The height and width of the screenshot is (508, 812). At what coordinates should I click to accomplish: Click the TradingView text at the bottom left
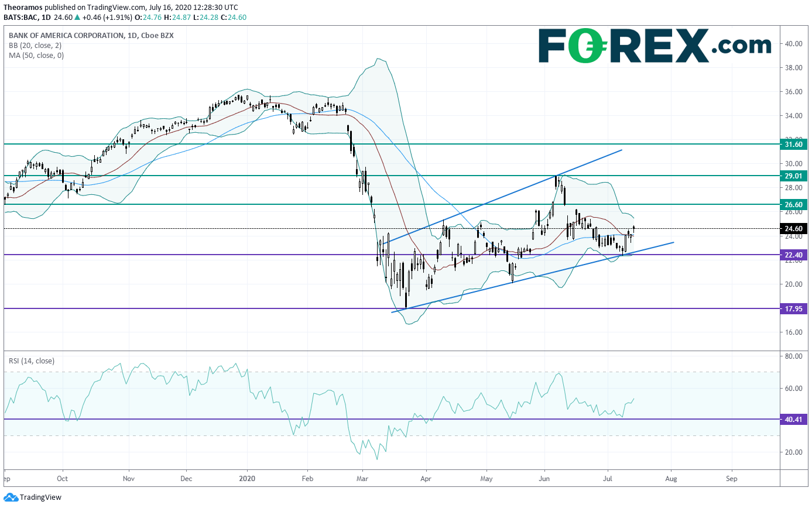click(40, 497)
